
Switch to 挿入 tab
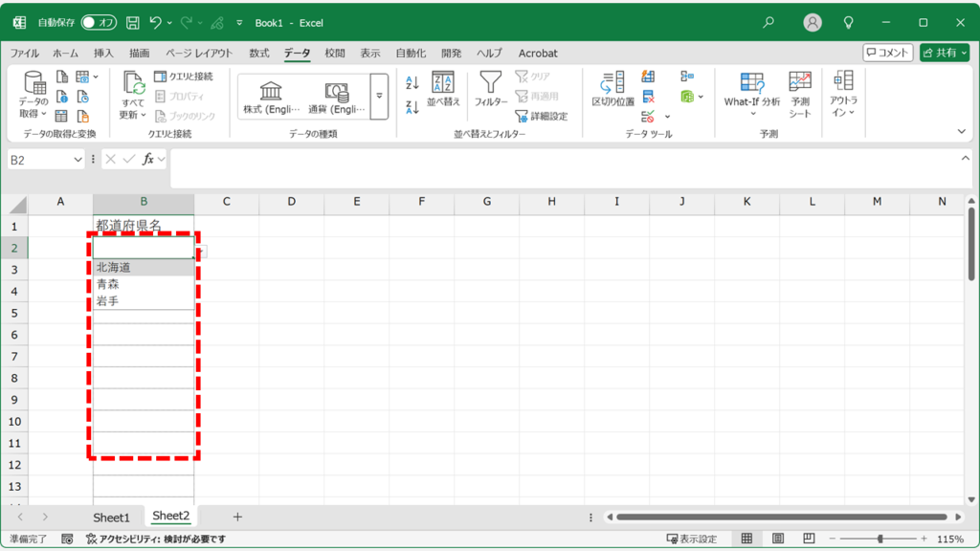[x=103, y=54]
